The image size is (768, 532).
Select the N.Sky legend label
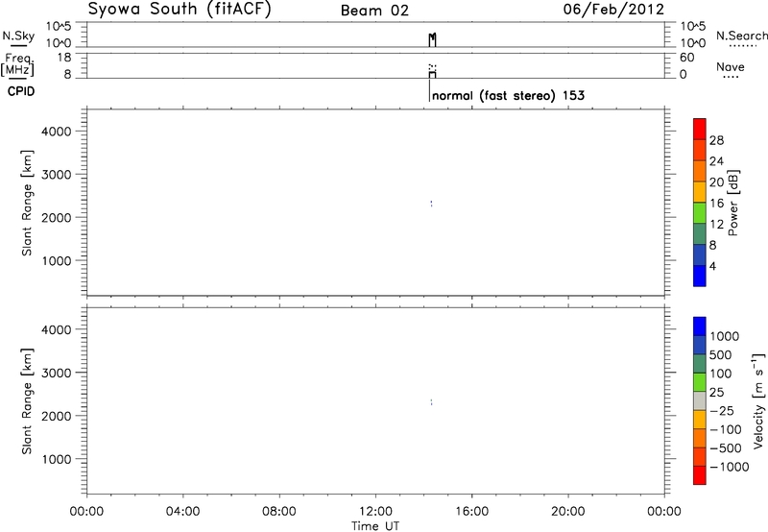click(x=18, y=36)
